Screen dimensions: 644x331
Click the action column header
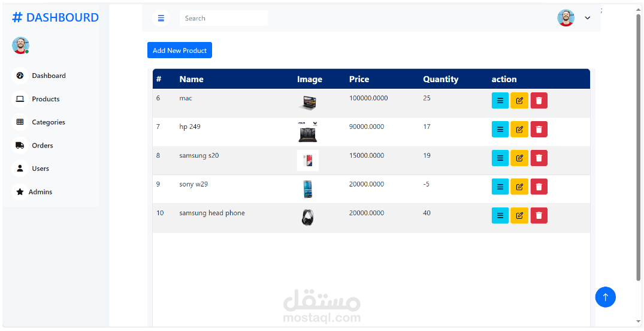504,79
